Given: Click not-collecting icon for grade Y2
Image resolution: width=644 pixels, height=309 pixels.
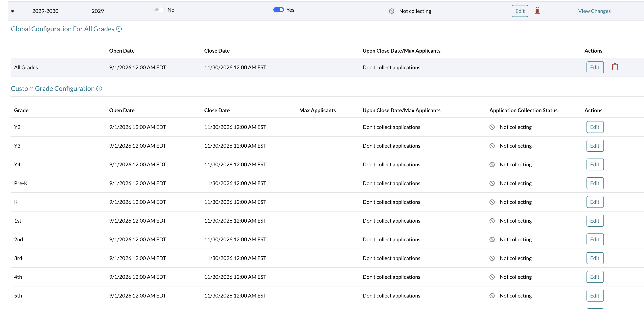Looking at the screenshot, I should (492, 127).
